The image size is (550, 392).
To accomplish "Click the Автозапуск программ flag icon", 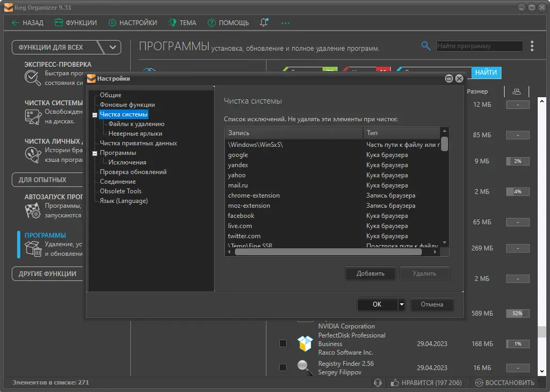I will (33, 210).
